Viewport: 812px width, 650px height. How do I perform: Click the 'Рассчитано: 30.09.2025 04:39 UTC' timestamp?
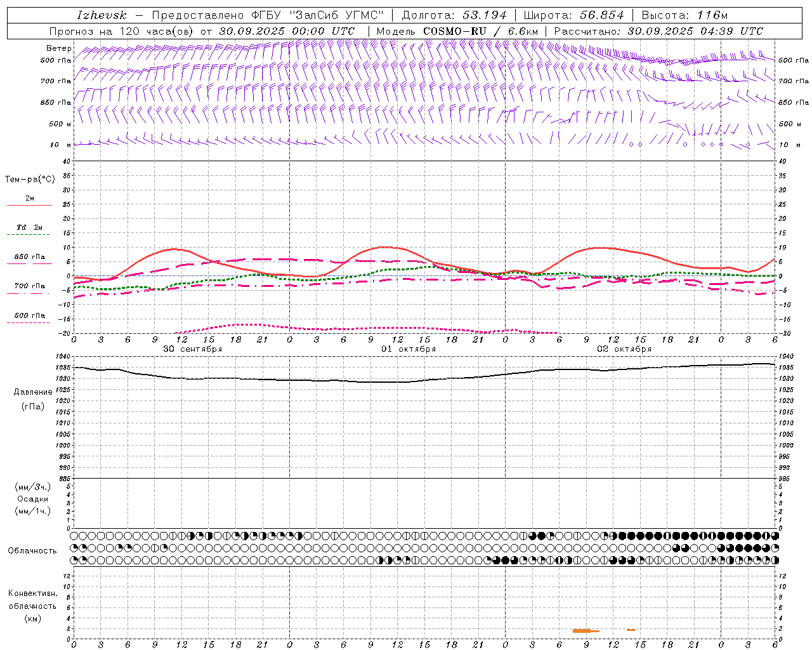658,31
